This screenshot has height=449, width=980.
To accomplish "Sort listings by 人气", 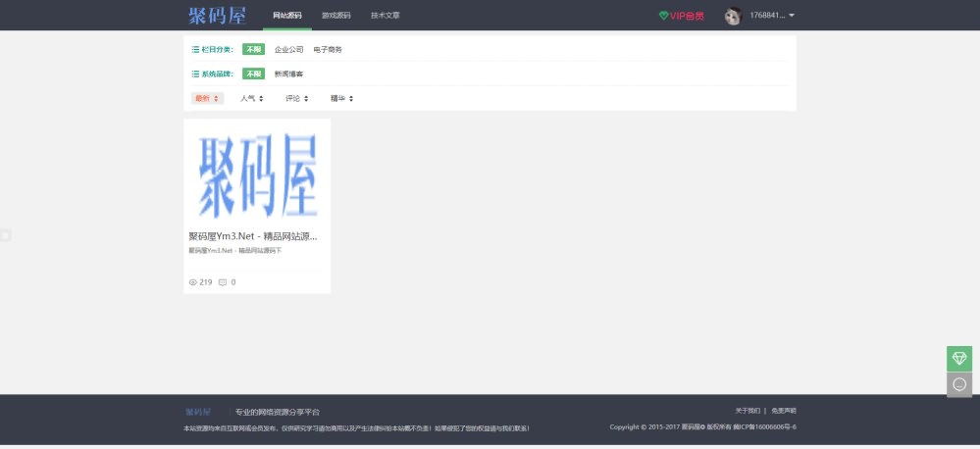I will (251, 98).
